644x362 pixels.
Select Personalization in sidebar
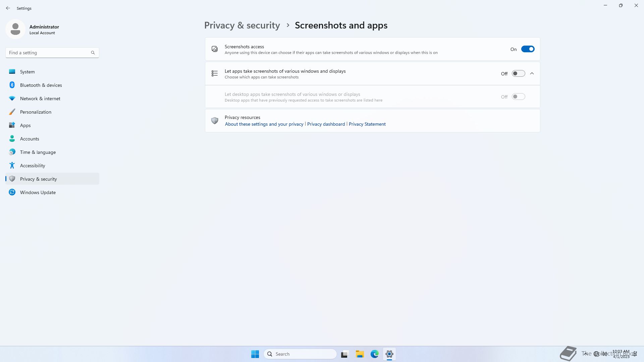tap(36, 112)
